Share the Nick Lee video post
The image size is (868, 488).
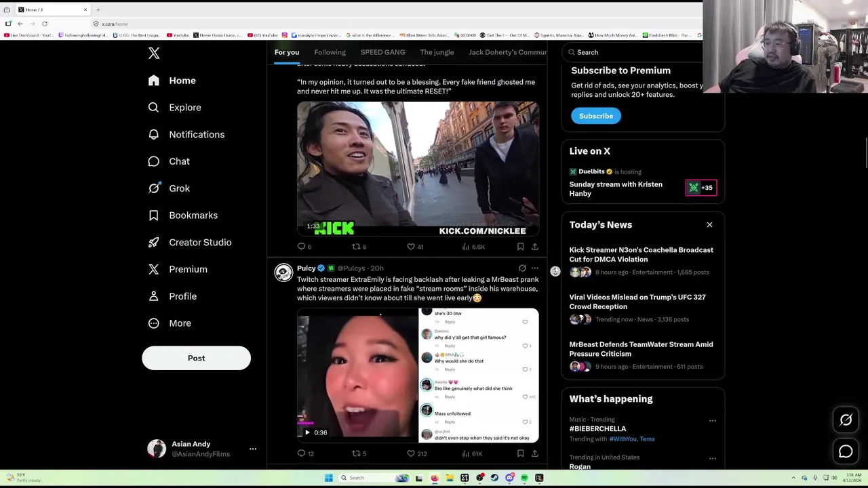pos(535,247)
